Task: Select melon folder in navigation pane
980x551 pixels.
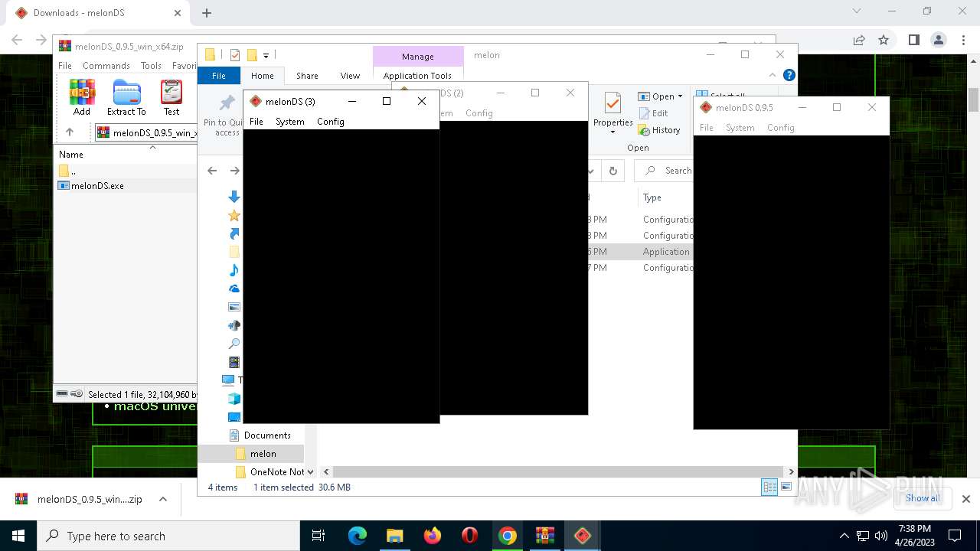Action: (x=256, y=454)
